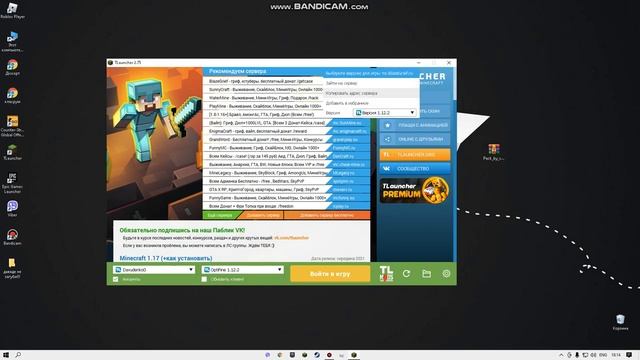Click Online с друзьями button

click(x=415, y=139)
